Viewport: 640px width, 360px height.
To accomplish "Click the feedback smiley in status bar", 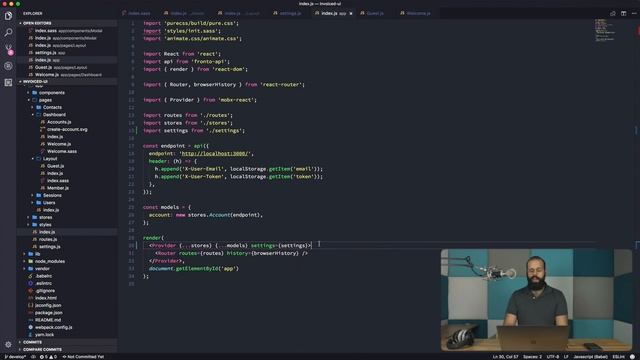I will (x=632, y=357).
